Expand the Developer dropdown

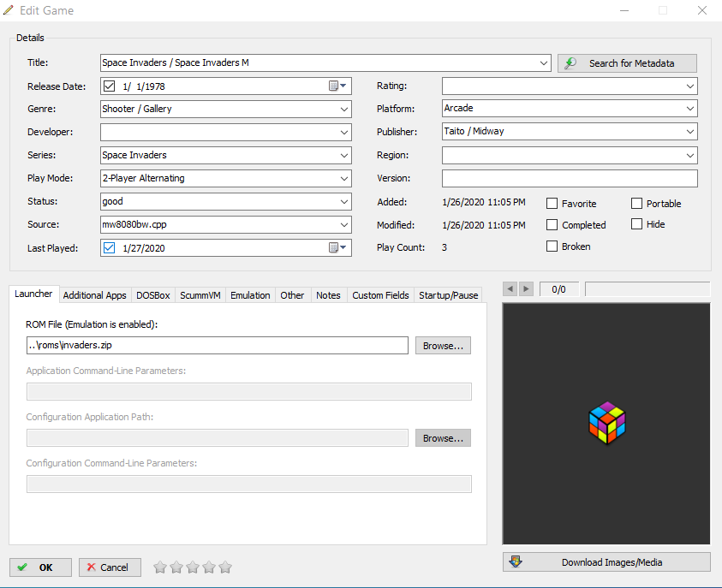344,132
